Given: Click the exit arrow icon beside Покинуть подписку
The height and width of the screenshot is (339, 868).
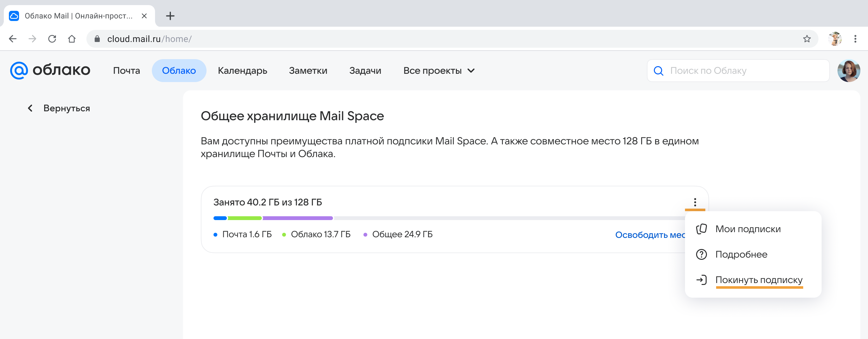Looking at the screenshot, I should coord(702,280).
